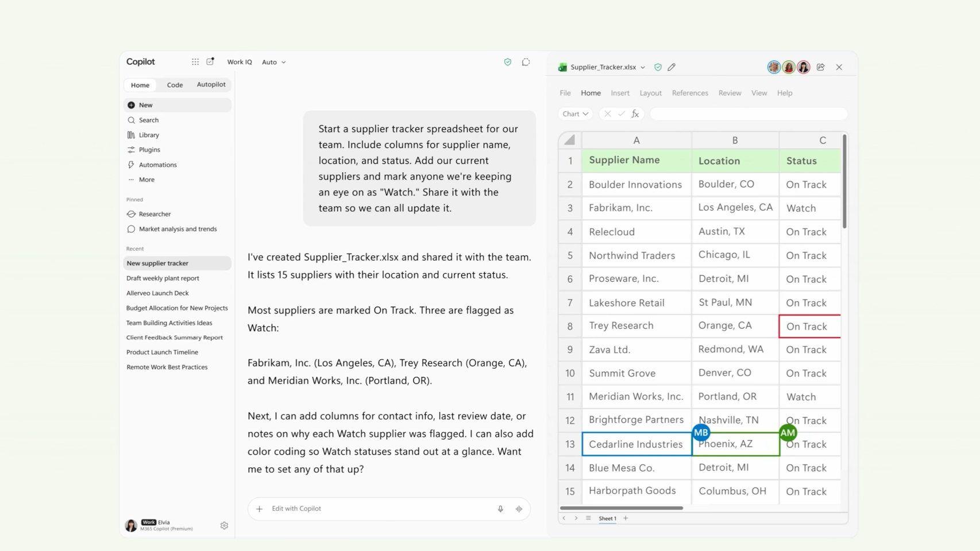980x551 pixels.
Task: Open the File menu in spreadsheet
Action: (x=565, y=93)
